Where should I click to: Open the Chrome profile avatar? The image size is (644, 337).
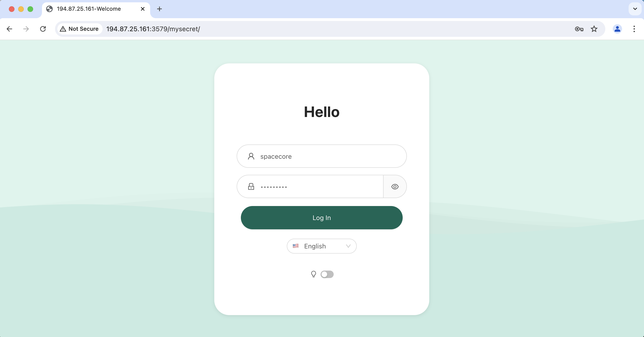(617, 29)
